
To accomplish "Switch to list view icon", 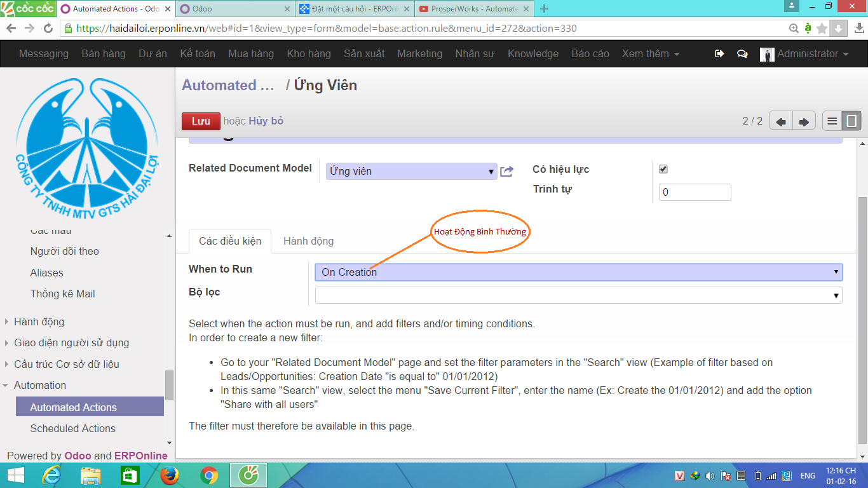I will (832, 121).
